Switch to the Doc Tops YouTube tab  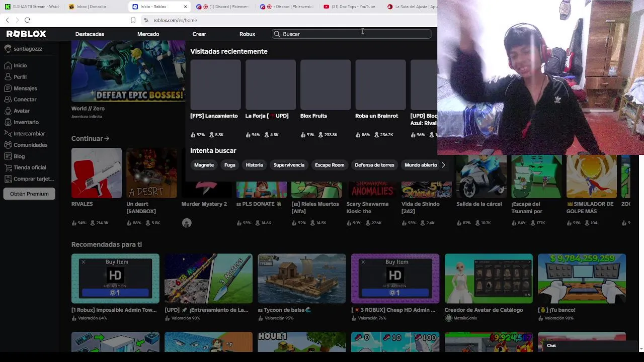click(x=352, y=7)
